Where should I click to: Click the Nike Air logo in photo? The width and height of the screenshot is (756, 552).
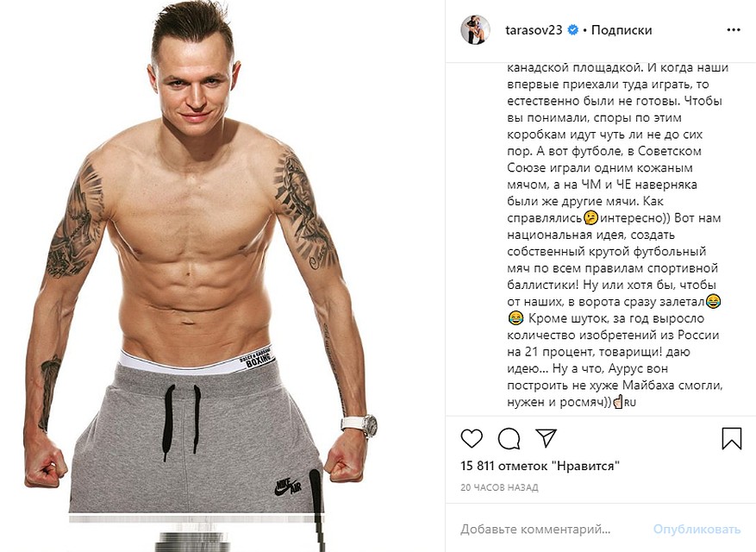(289, 487)
